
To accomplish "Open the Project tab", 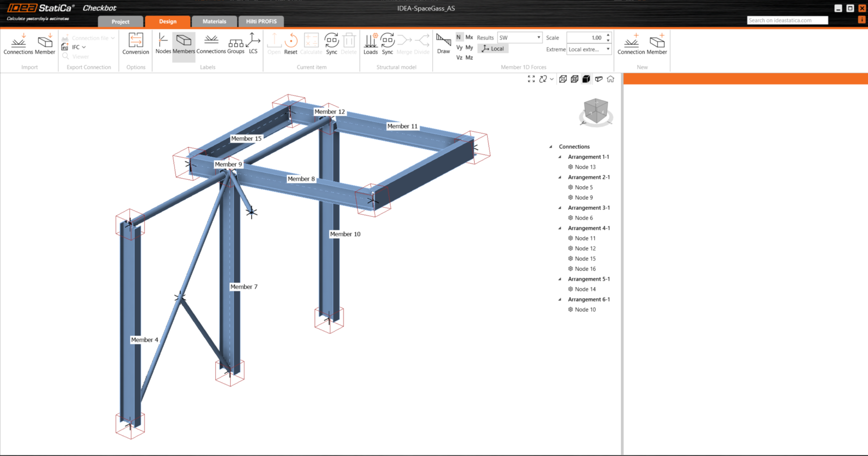I will point(120,21).
